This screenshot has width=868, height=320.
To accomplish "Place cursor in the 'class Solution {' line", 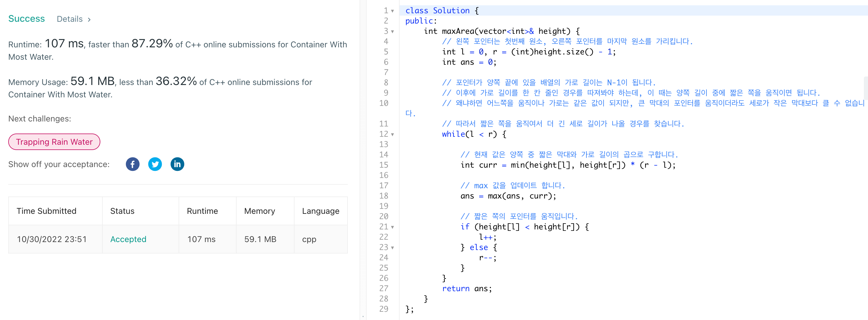I will click(x=442, y=11).
